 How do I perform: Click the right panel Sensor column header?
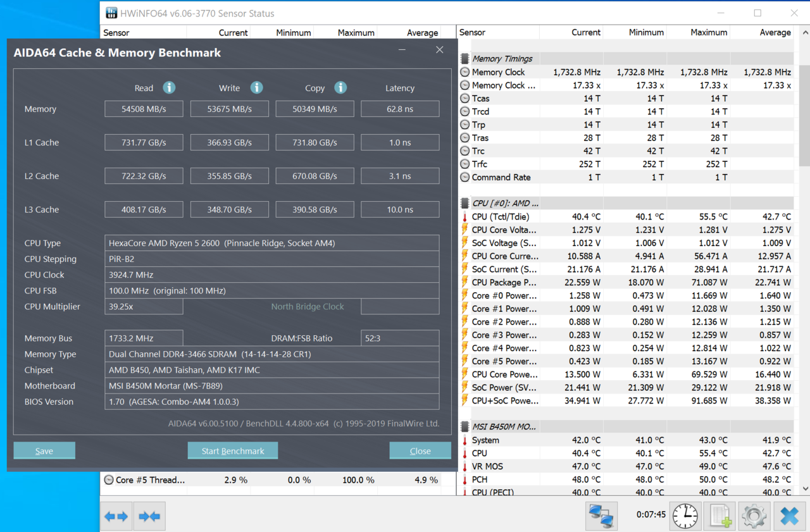(498, 32)
